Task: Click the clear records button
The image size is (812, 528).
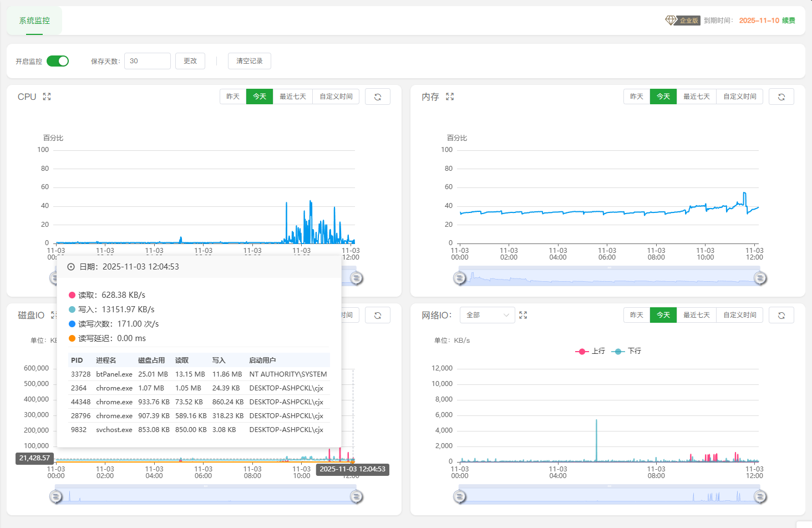Action: pyautogui.click(x=250, y=61)
